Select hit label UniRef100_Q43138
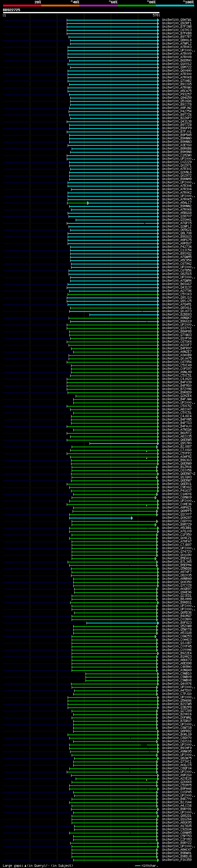Viewport: 197px width, 868px height. (177, 122)
